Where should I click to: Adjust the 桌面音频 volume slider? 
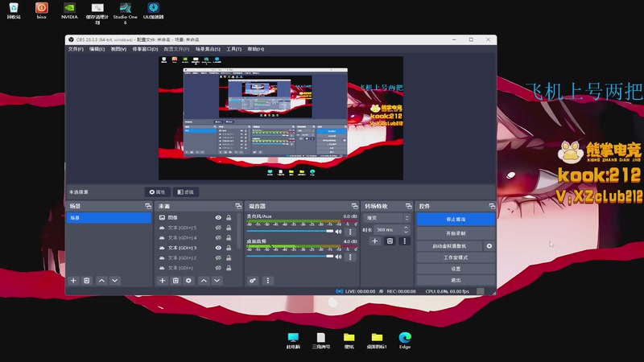[x=290, y=257]
